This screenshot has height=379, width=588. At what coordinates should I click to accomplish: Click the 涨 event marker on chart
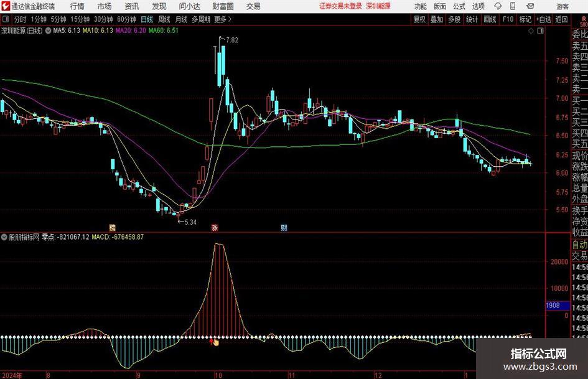(215, 227)
